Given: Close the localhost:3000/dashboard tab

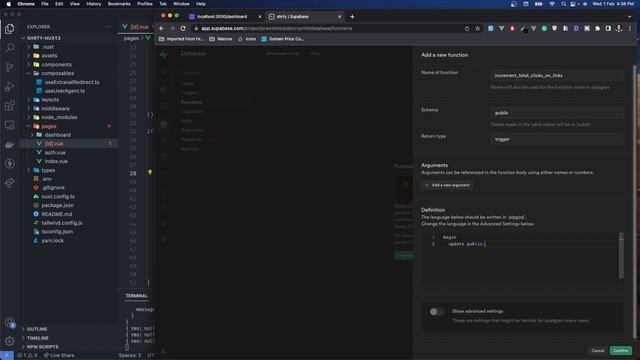Looking at the screenshot, I should (260, 17).
